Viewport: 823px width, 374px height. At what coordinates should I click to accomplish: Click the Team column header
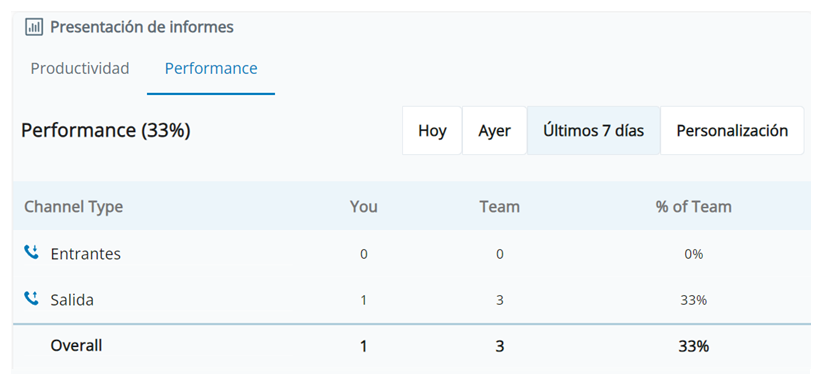[500, 207]
